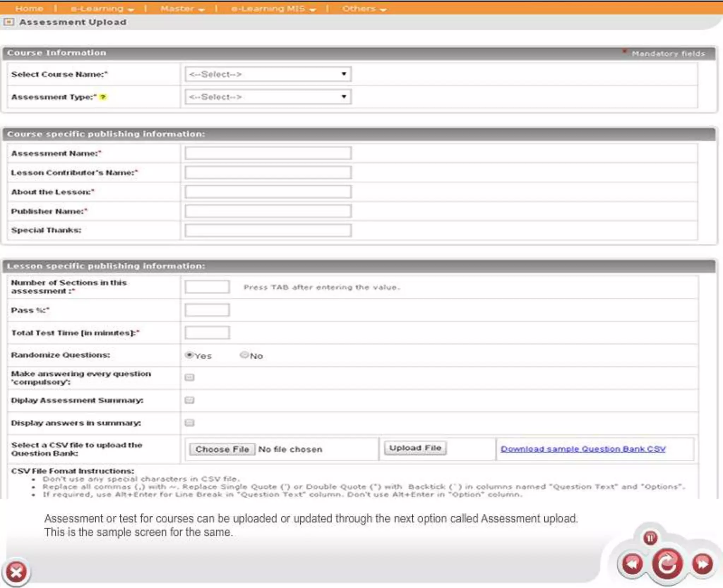Select Yes for Randomize Questions

click(x=190, y=355)
